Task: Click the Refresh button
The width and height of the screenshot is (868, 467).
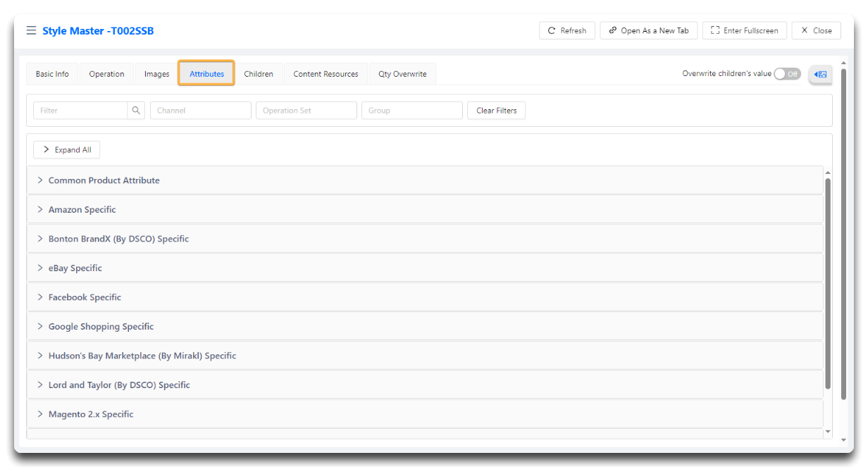Action: pyautogui.click(x=567, y=30)
